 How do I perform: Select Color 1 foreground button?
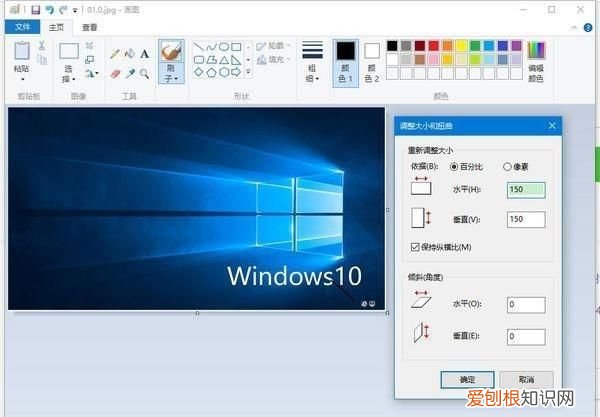pyautogui.click(x=346, y=63)
